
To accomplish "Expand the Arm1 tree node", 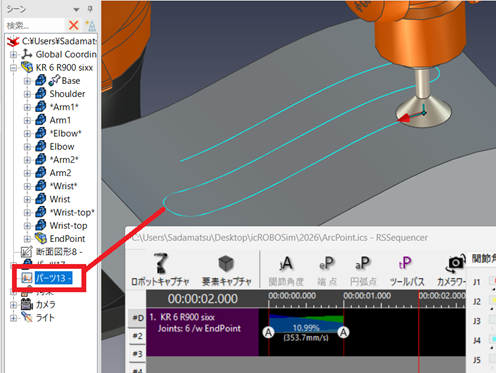I will click(x=27, y=120).
